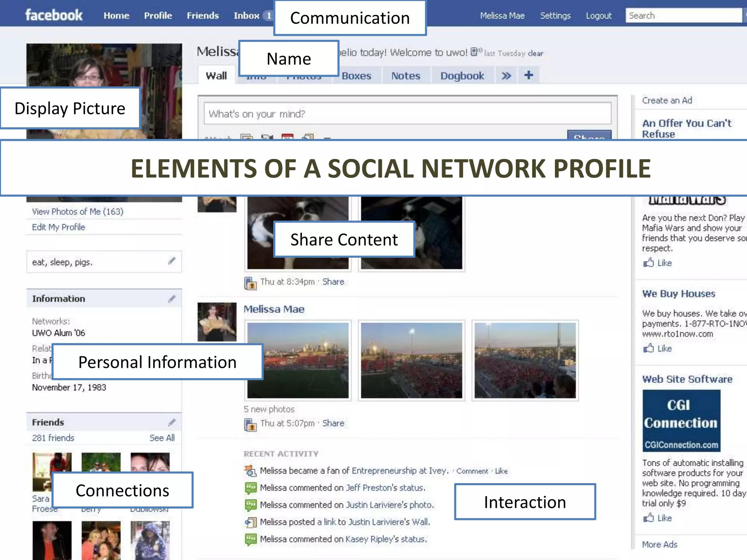747x560 pixels.
Task: Click See All friends
Action: [x=162, y=438]
